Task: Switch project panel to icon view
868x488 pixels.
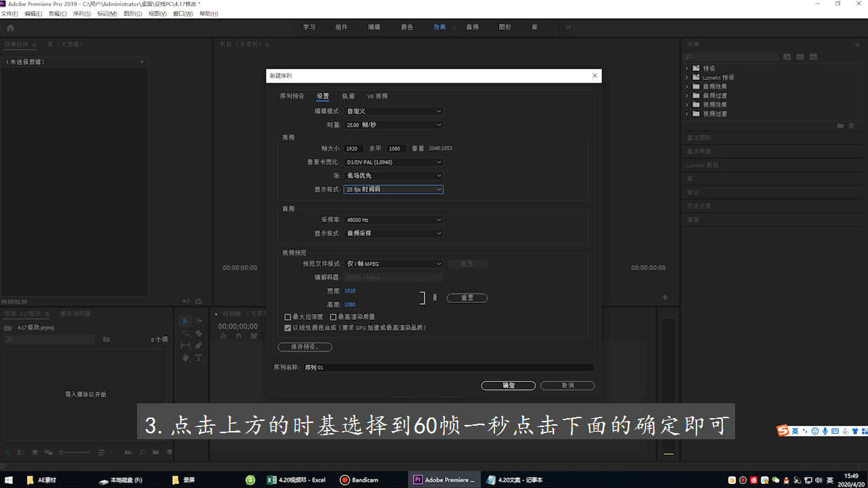Action: 34,452
